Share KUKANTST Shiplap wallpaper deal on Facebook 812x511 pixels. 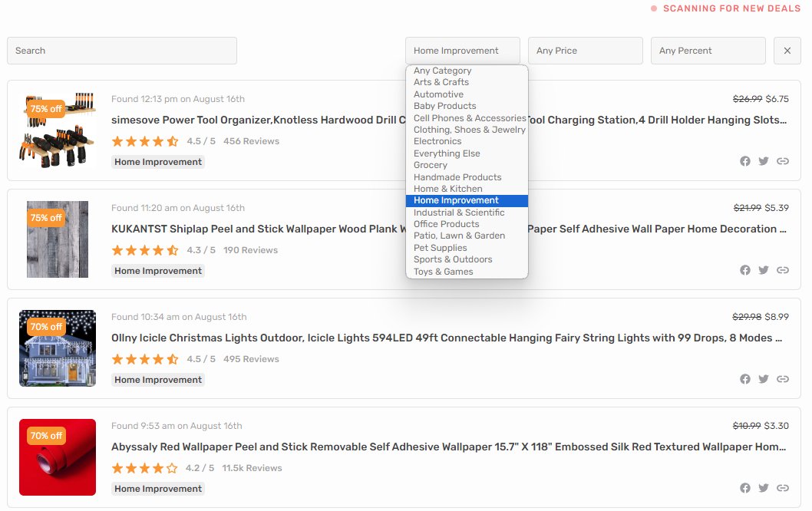point(744,270)
